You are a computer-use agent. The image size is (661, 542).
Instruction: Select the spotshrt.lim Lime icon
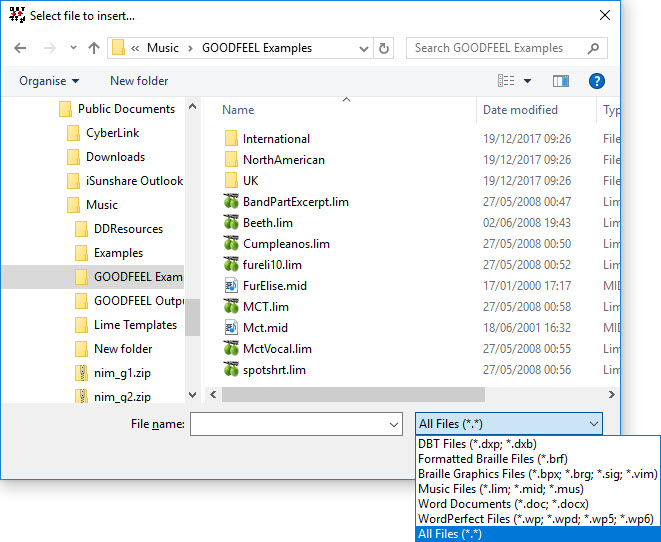click(231, 370)
